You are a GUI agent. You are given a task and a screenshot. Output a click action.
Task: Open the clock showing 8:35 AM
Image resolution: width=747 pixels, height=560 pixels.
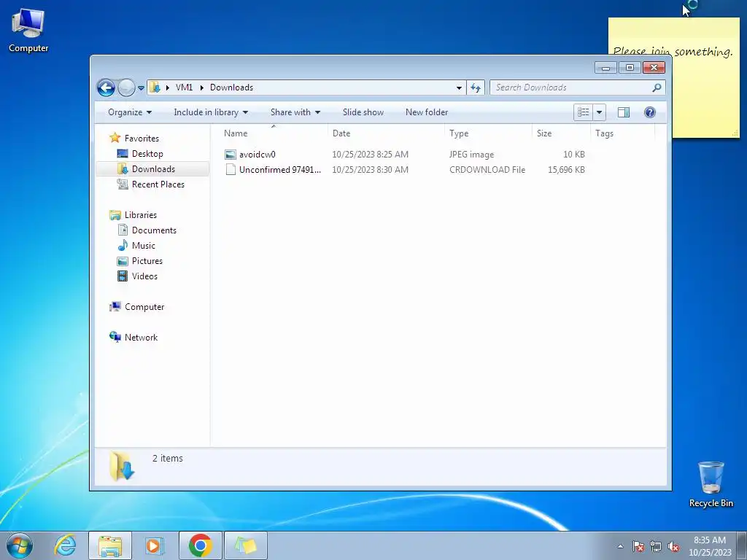point(710,546)
